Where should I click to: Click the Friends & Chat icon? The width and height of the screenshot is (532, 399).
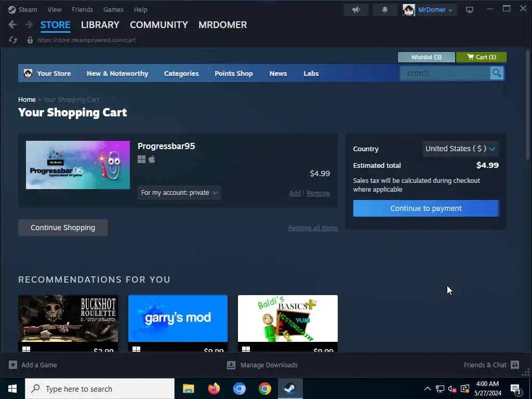pyautogui.click(x=515, y=365)
